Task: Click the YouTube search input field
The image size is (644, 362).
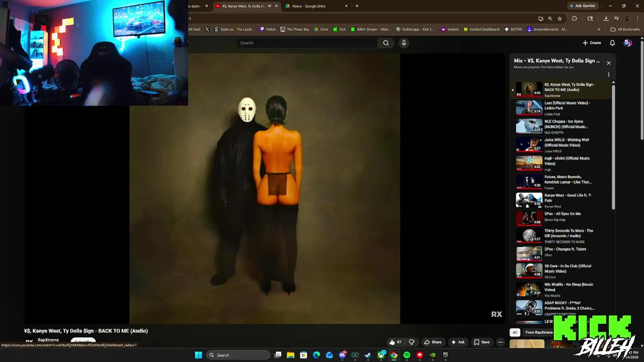Action: click(307, 43)
